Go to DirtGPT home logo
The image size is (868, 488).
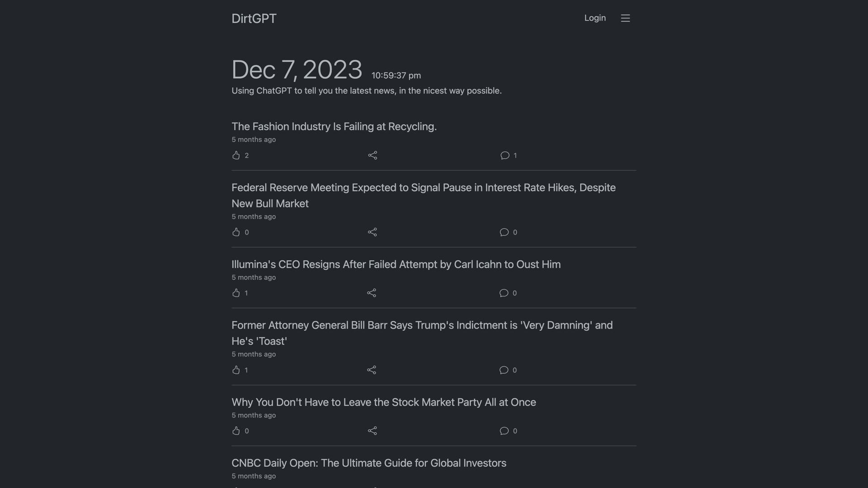[254, 19]
